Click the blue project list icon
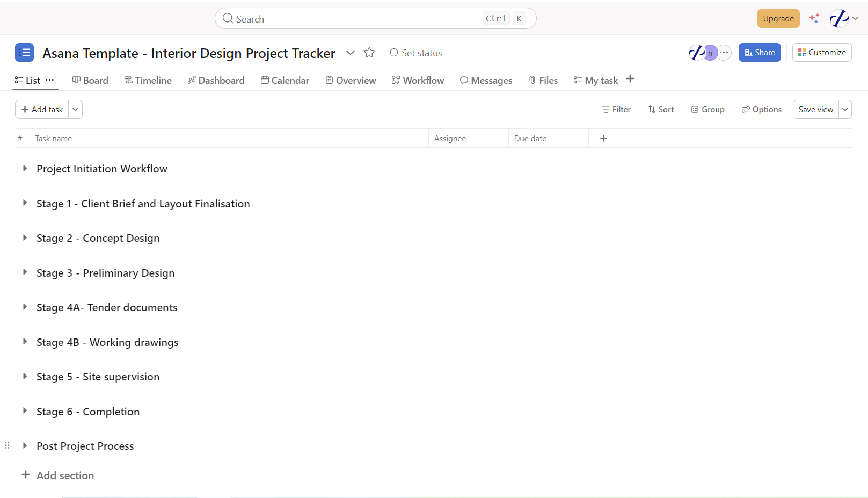 pyautogui.click(x=24, y=53)
